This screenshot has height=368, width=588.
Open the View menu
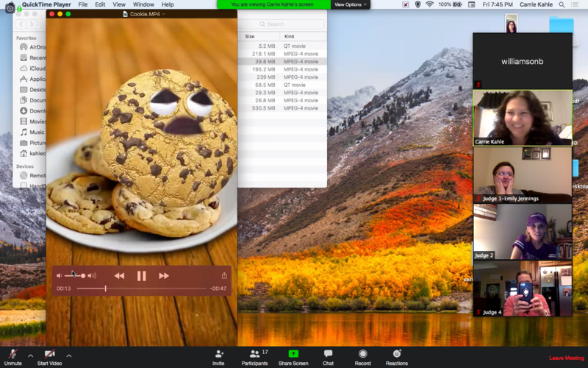119,4
